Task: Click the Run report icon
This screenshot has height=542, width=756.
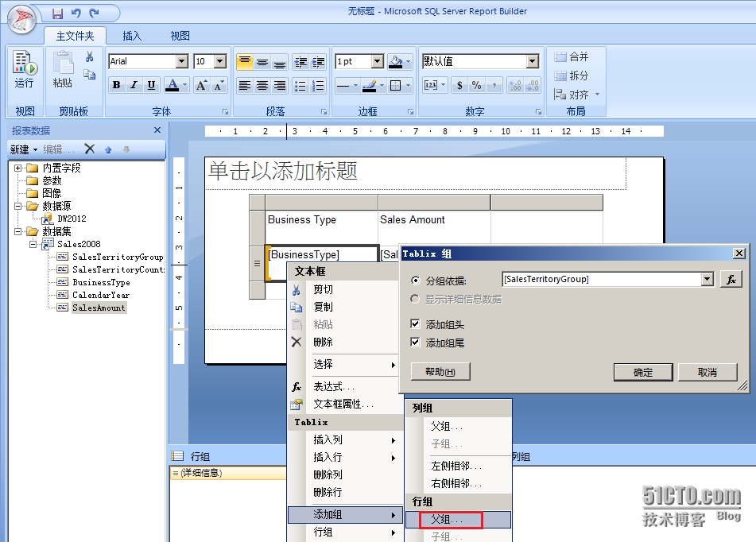Action: click(25, 70)
